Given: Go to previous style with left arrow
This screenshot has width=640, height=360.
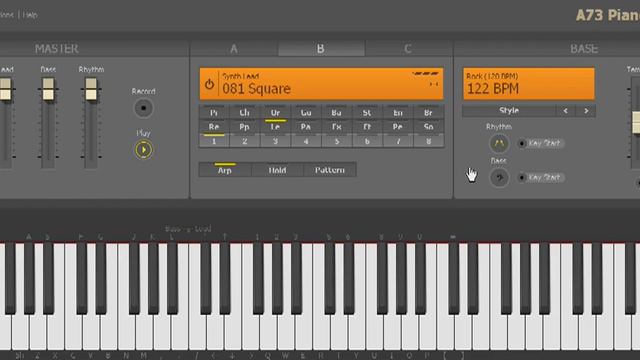Looking at the screenshot, I should pos(566,111).
